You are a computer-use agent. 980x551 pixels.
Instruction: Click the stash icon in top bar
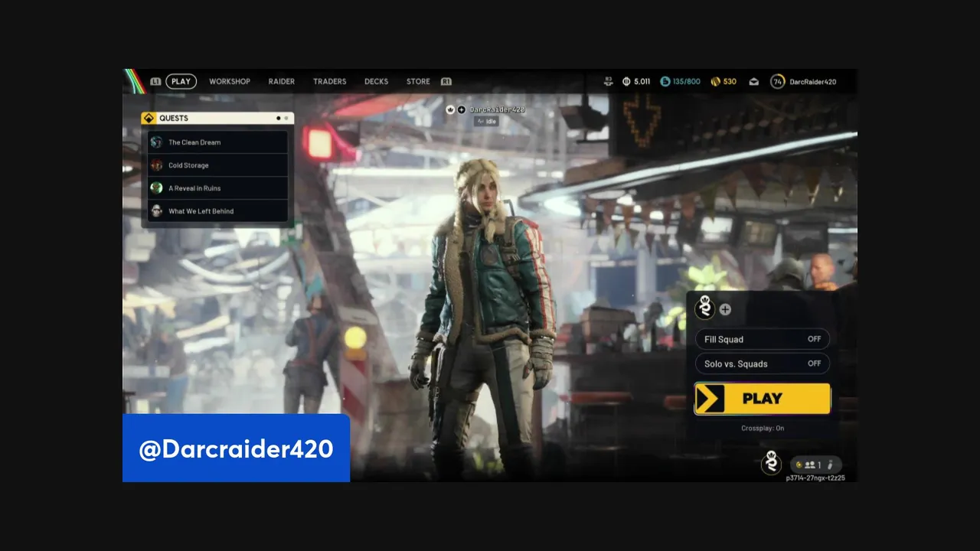click(x=609, y=81)
